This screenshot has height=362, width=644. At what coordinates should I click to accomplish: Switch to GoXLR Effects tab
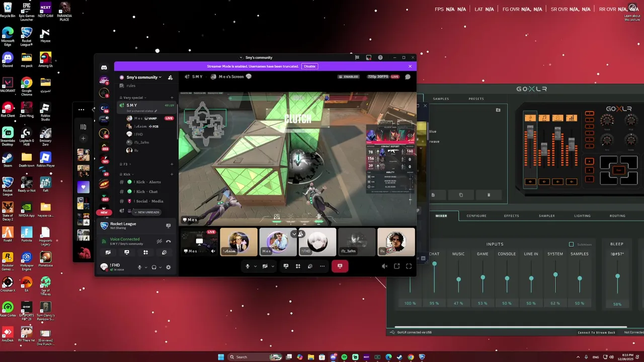click(x=511, y=216)
